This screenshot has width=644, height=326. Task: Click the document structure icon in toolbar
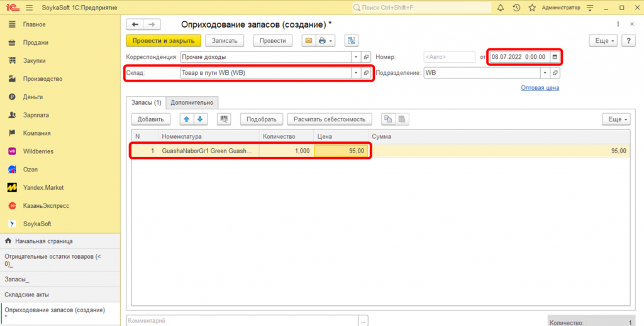pos(352,41)
